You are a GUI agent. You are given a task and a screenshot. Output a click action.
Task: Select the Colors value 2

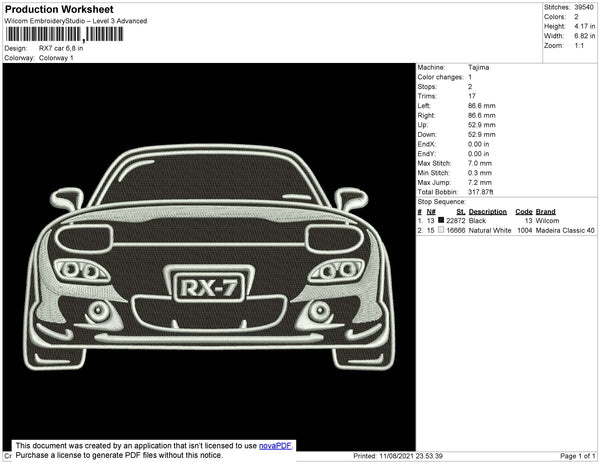click(576, 17)
